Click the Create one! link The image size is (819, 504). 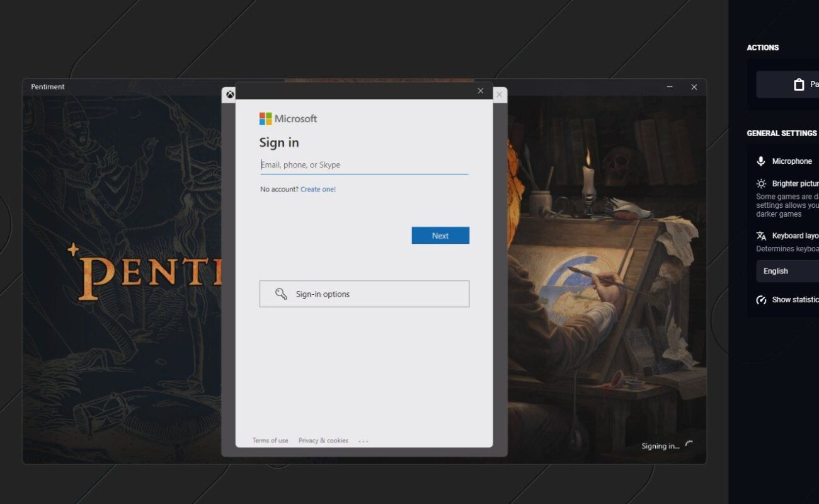coord(318,189)
